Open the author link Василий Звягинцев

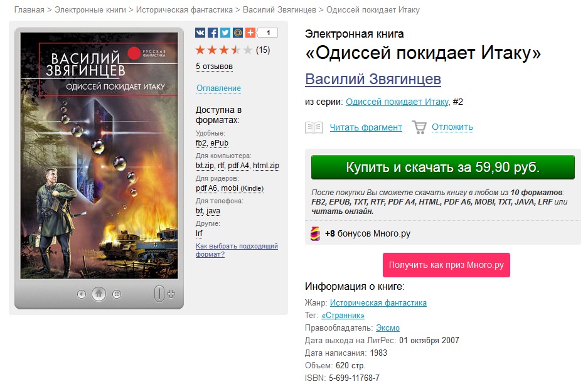373,79
